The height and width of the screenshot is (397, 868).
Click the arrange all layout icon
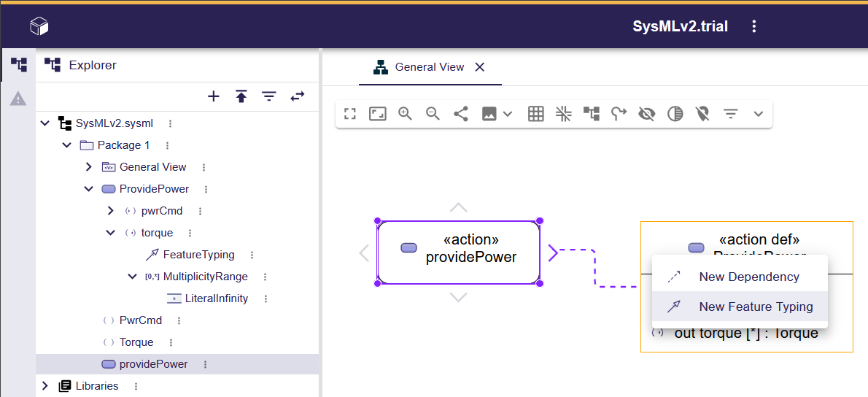[x=591, y=114]
